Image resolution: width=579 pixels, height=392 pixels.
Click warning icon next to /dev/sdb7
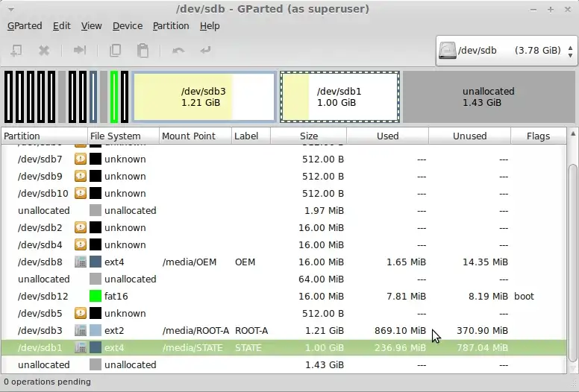pyautogui.click(x=81, y=159)
